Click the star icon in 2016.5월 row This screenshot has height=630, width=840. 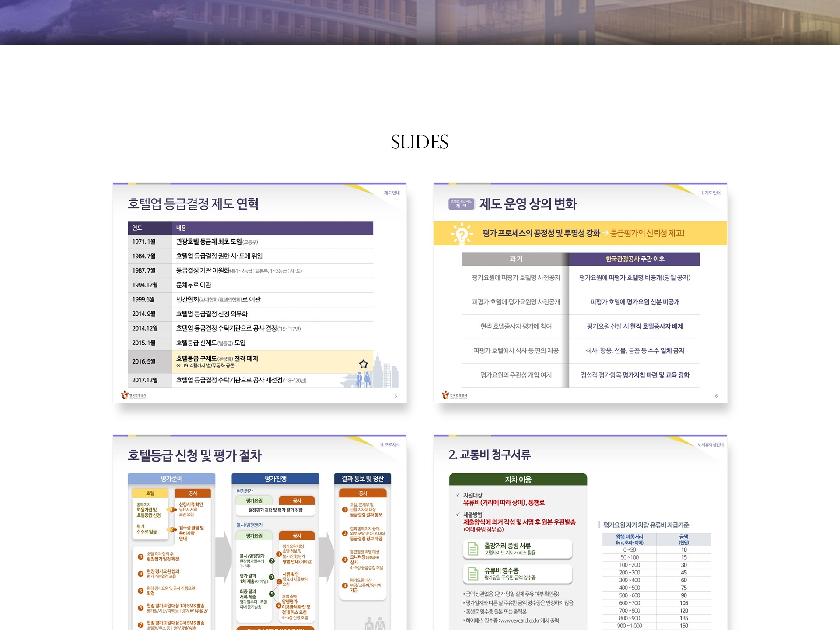[x=363, y=364]
